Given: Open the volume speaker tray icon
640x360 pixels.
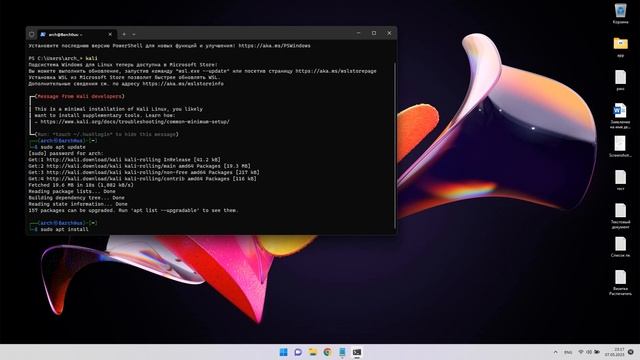Looking at the screenshot, I should click(589, 352).
